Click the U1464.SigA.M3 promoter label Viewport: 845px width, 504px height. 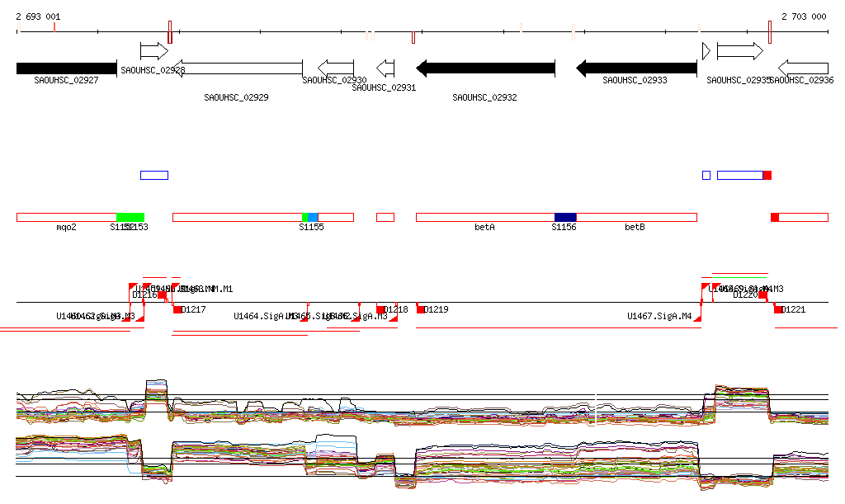click(x=265, y=316)
